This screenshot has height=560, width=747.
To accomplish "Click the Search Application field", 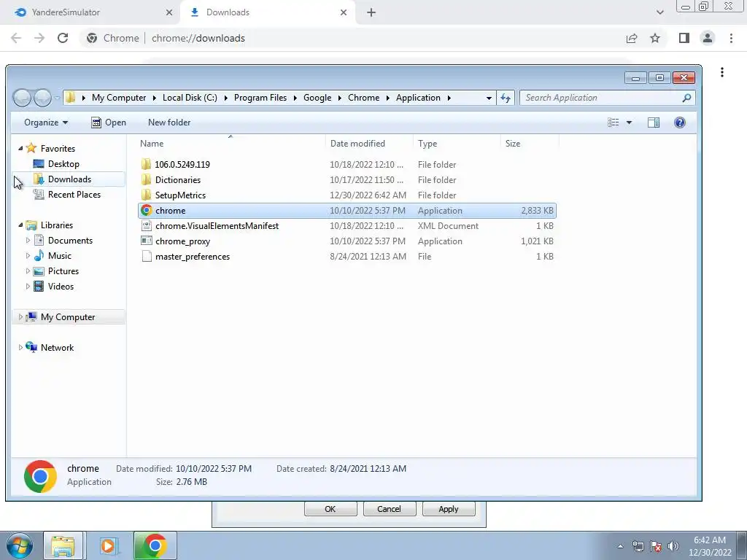I will [x=608, y=98].
